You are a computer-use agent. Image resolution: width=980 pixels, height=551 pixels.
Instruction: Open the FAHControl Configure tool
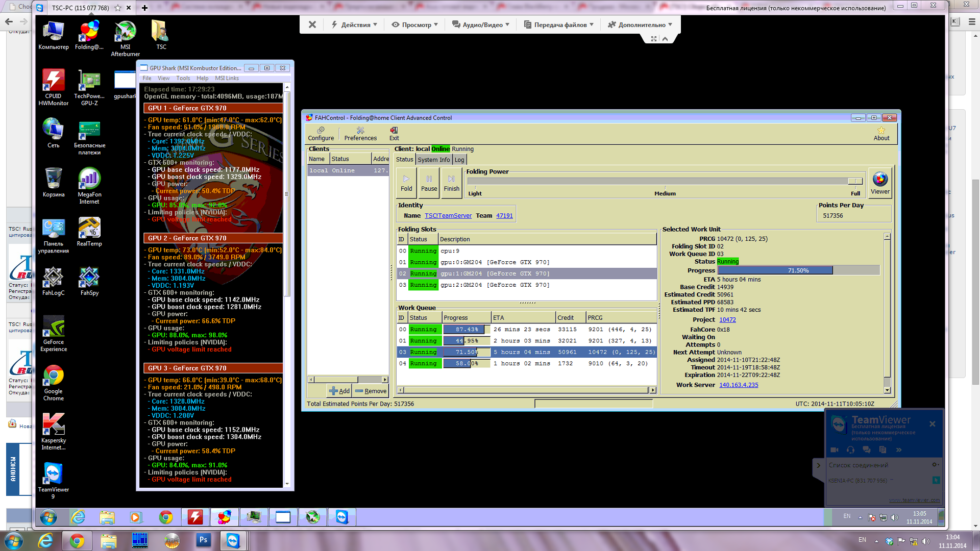pyautogui.click(x=321, y=134)
